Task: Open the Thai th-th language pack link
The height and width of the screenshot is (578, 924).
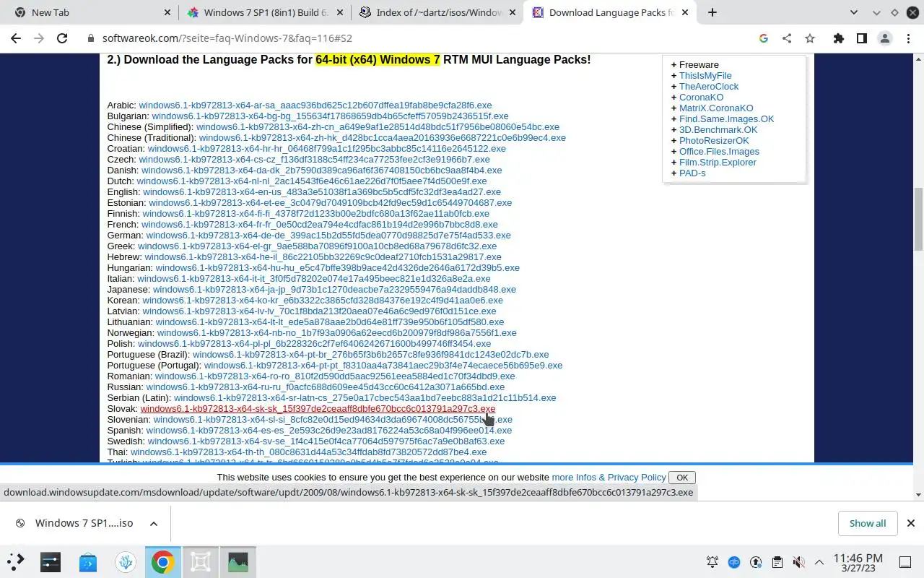Action: point(309,452)
